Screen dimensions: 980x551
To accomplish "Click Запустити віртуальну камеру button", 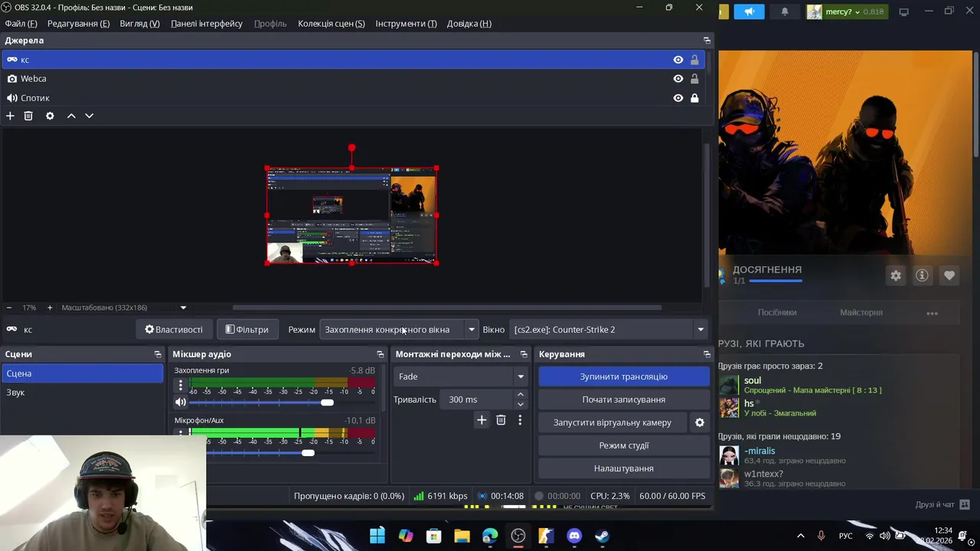I will pos(612,422).
